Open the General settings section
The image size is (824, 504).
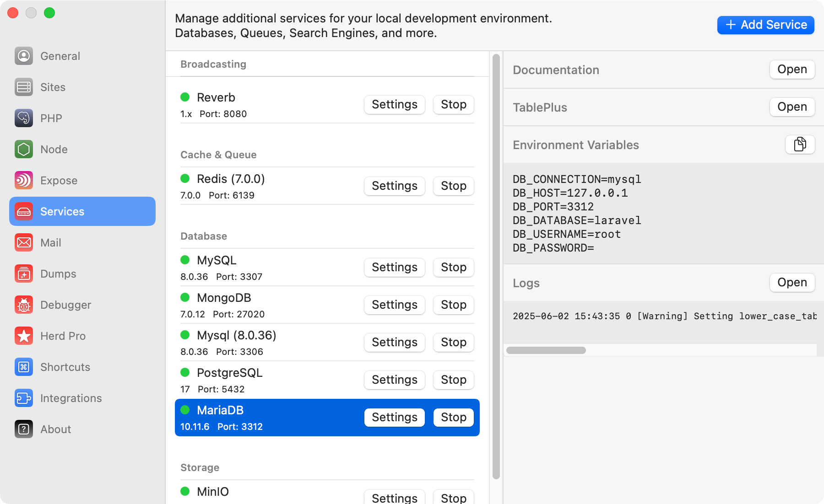pyautogui.click(x=60, y=56)
